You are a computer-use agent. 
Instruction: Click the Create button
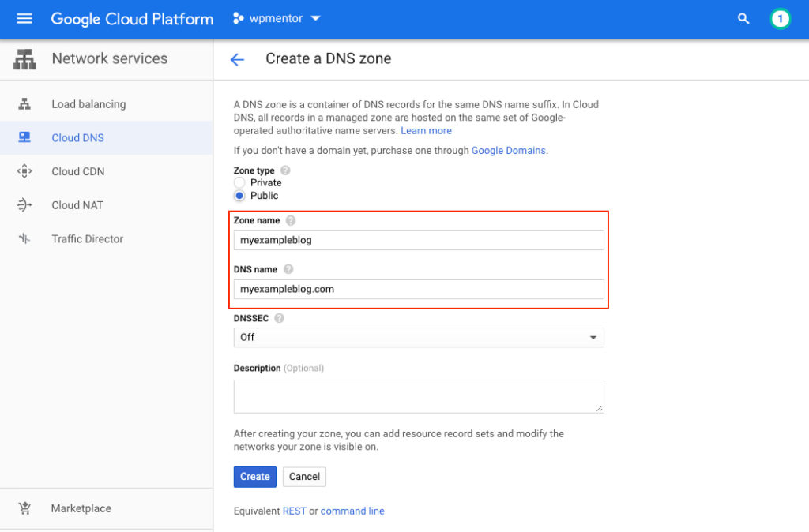[254, 476]
